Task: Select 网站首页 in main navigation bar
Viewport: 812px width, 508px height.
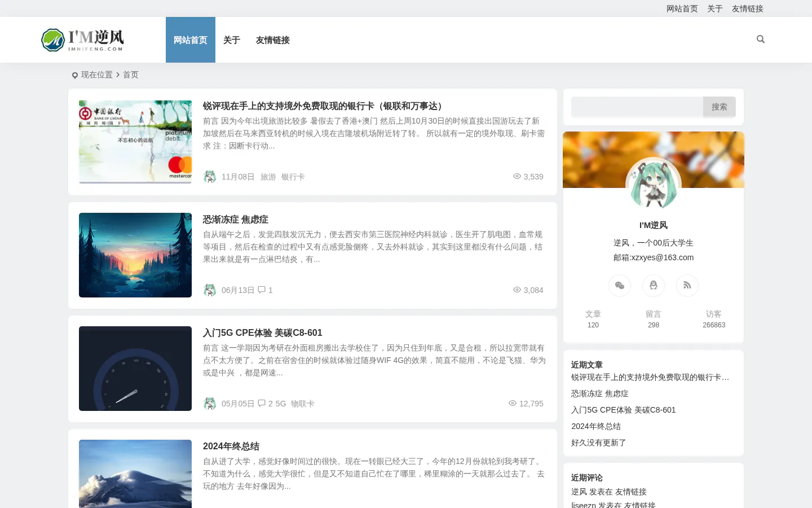Action: click(x=191, y=40)
